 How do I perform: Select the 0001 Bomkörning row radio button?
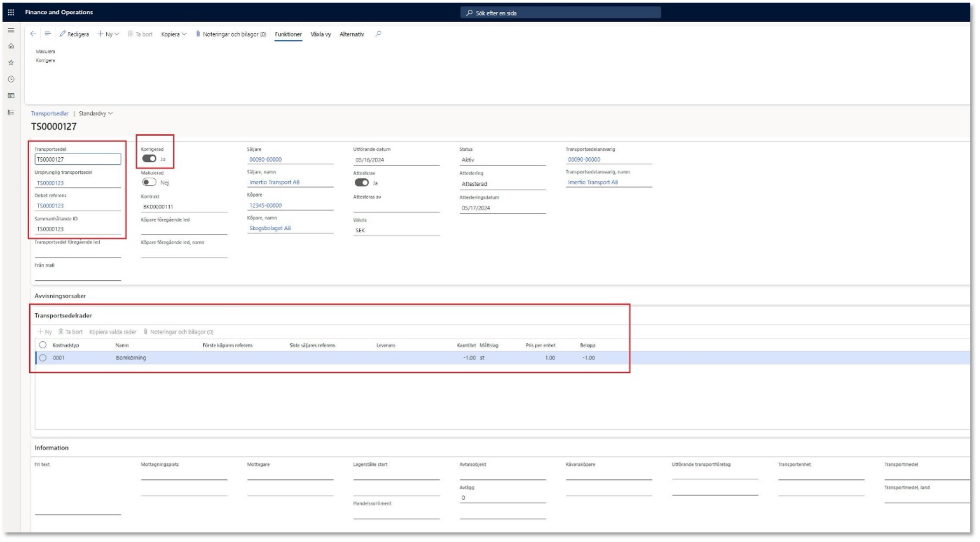point(43,358)
